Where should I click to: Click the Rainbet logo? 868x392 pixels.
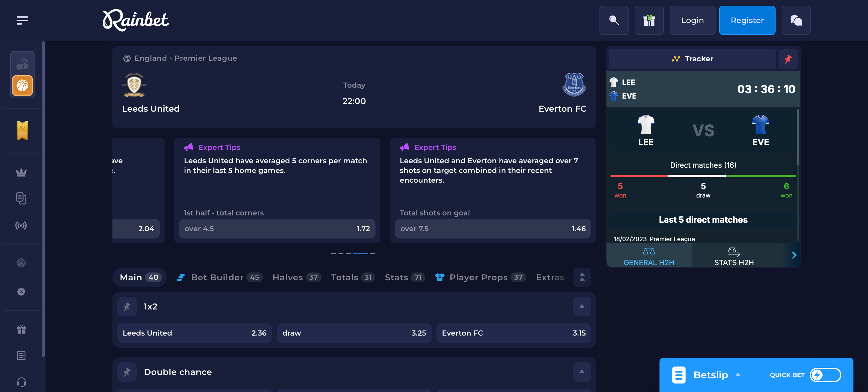tap(135, 20)
